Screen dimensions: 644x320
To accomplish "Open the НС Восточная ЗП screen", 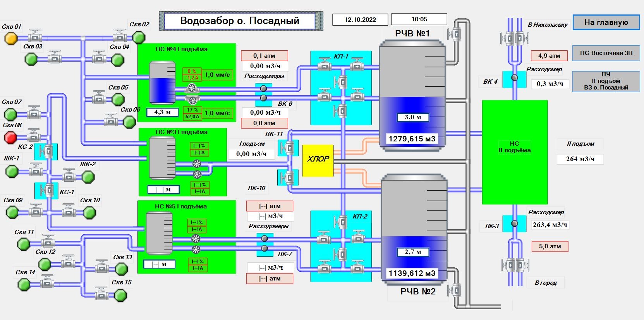I will [x=606, y=53].
